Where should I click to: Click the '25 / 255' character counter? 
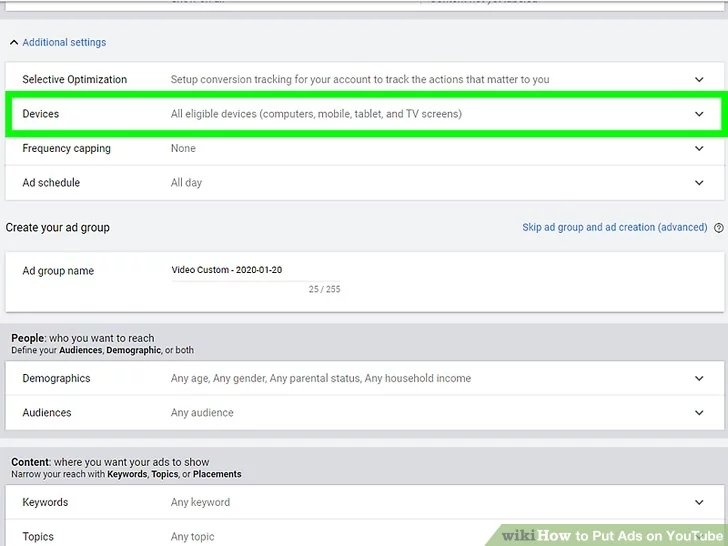coord(325,289)
